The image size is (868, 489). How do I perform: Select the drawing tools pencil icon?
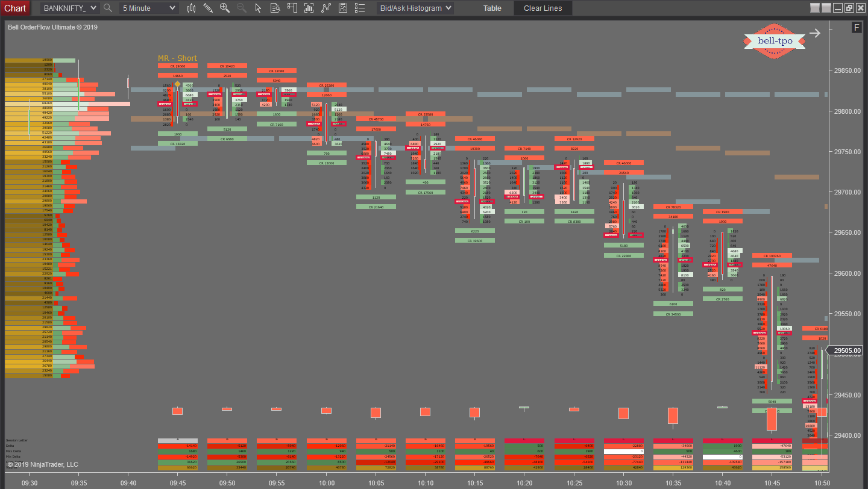(208, 8)
